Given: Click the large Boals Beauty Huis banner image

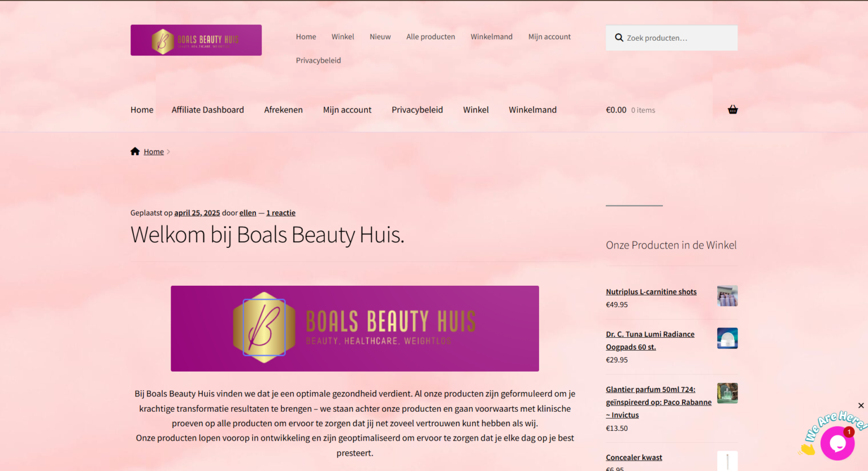Looking at the screenshot, I should click(x=355, y=328).
